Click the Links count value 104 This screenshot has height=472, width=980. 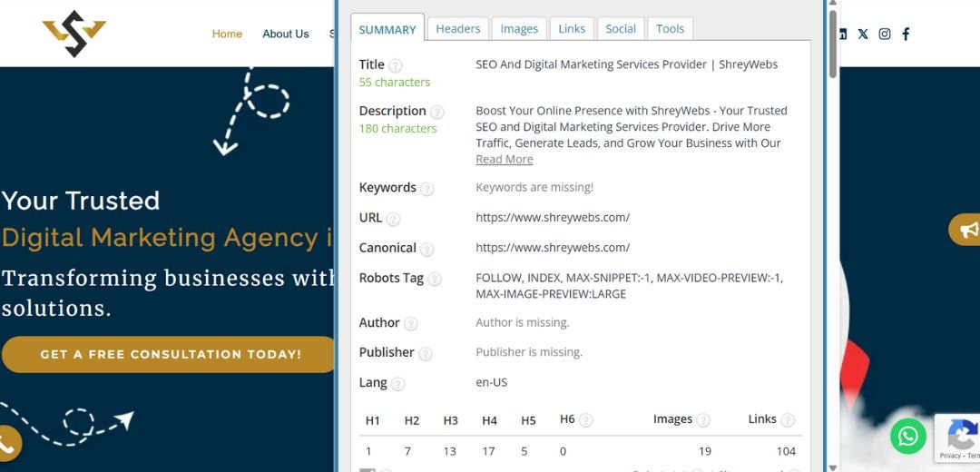click(786, 451)
